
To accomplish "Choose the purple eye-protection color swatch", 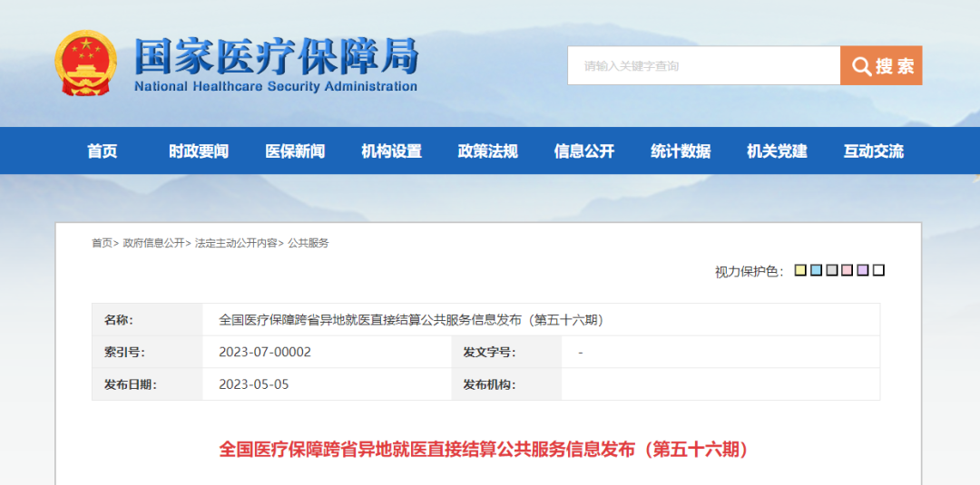I will [x=863, y=270].
